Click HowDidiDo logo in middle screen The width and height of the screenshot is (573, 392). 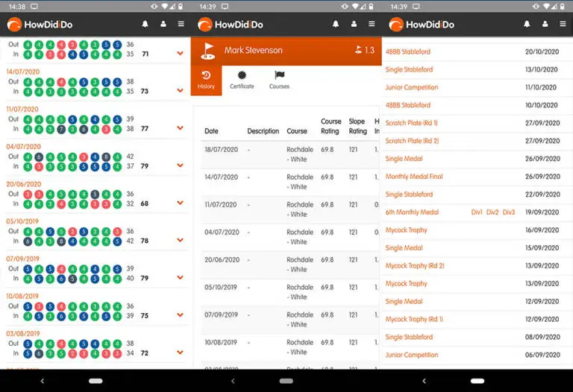pyautogui.click(x=231, y=25)
